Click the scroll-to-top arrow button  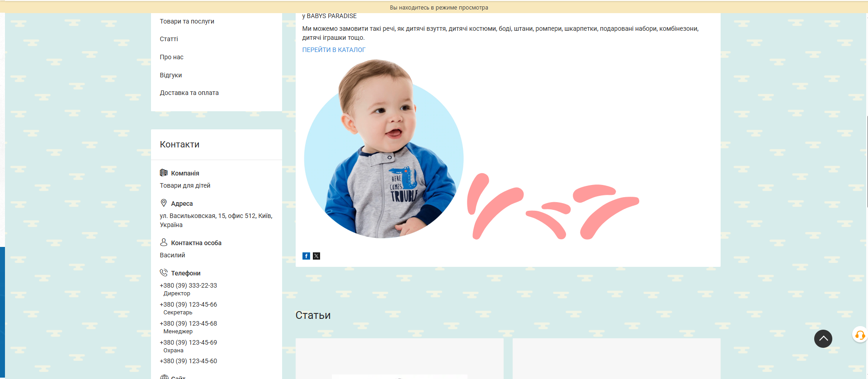pos(823,338)
